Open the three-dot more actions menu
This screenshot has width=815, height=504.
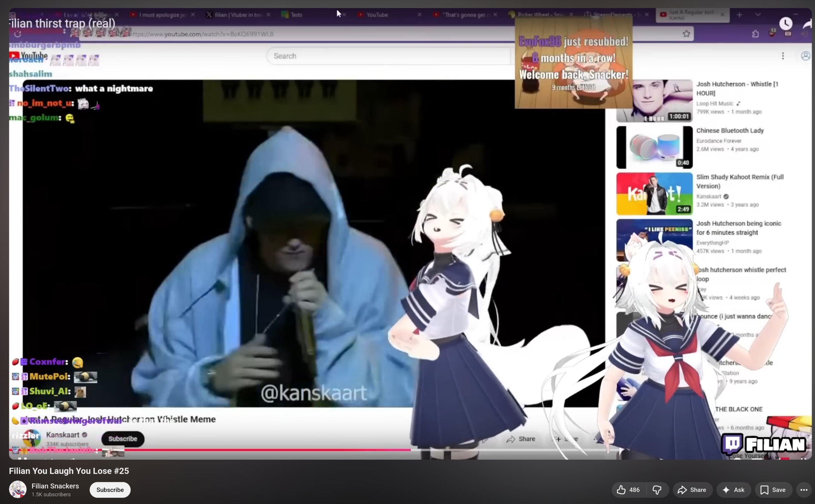[x=804, y=490]
